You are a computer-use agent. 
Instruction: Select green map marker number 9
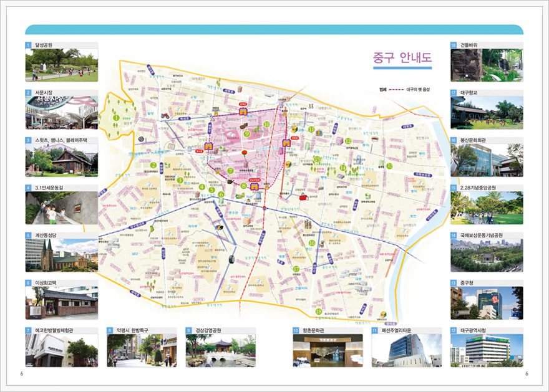247,133
